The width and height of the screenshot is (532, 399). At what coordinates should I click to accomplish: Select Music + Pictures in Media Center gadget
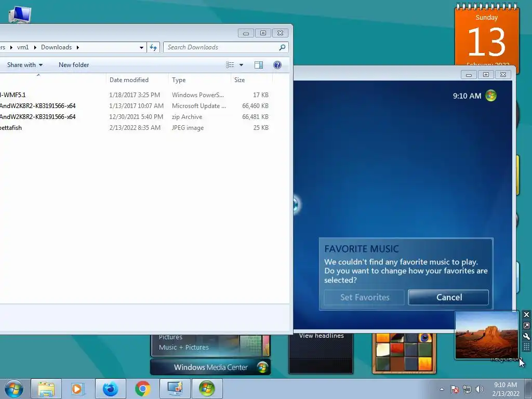tap(183, 348)
